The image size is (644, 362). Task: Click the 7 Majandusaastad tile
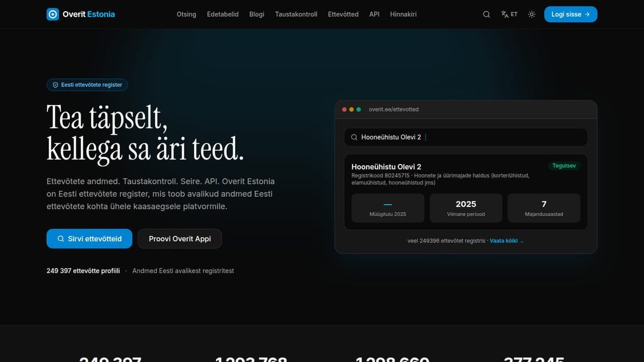click(x=544, y=208)
